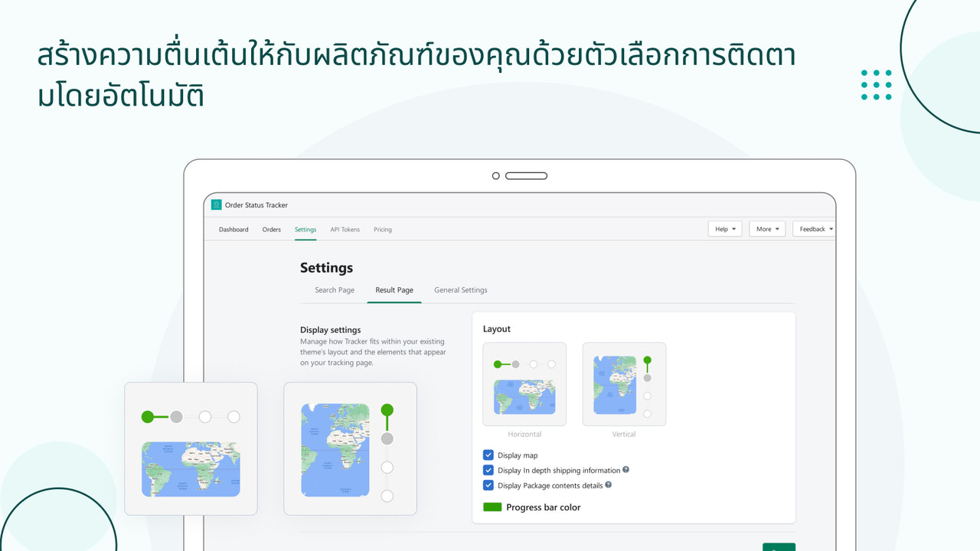Open the green progress bar color swatch

[x=492, y=507]
